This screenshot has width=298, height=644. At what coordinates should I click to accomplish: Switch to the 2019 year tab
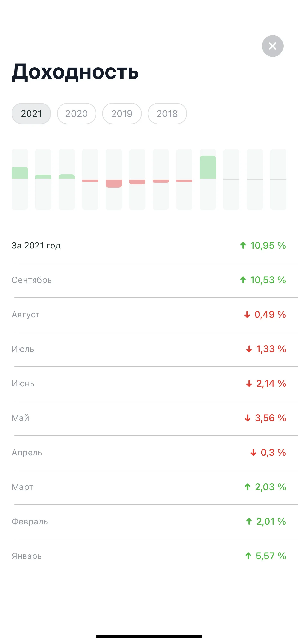[122, 114]
